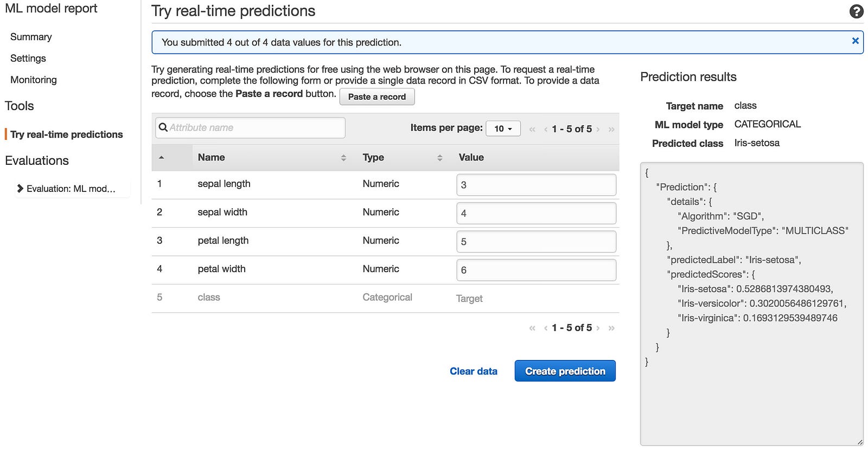Dismiss the blue notification banner
This screenshot has width=868, height=457.
pyautogui.click(x=855, y=41)
